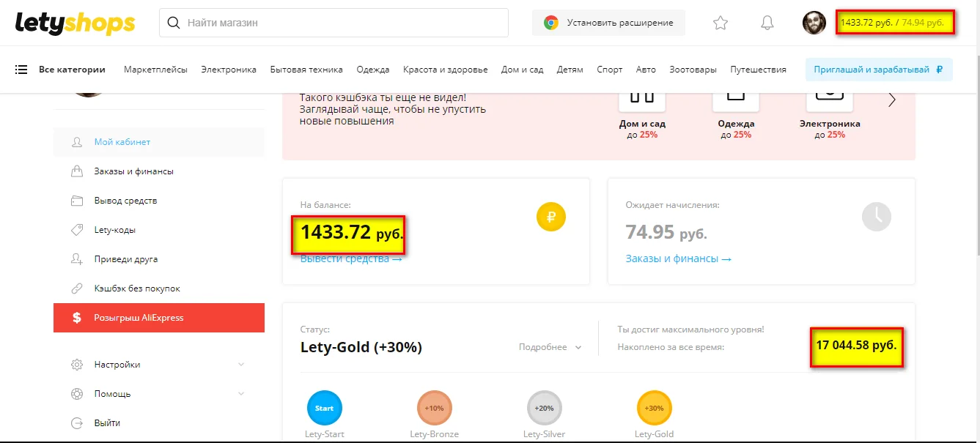
Task: Click the Lety-Gold (+30%) status title
Action: (361, 347)
